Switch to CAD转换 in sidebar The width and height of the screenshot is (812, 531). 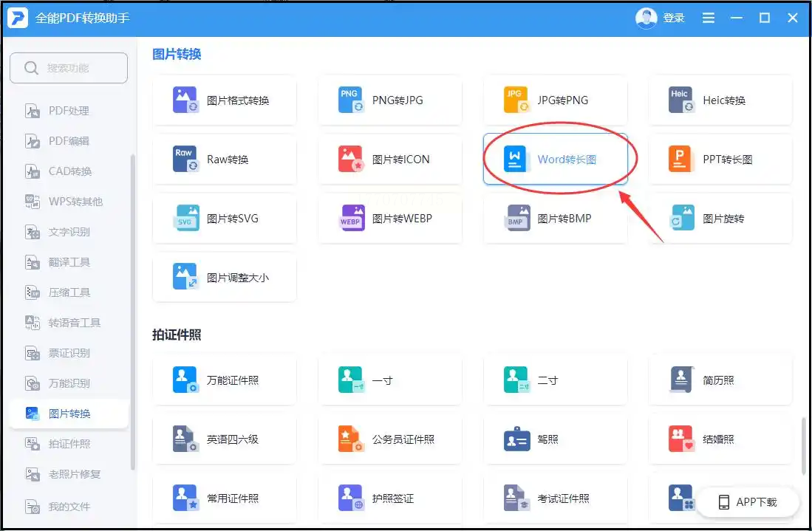point(69,171)
